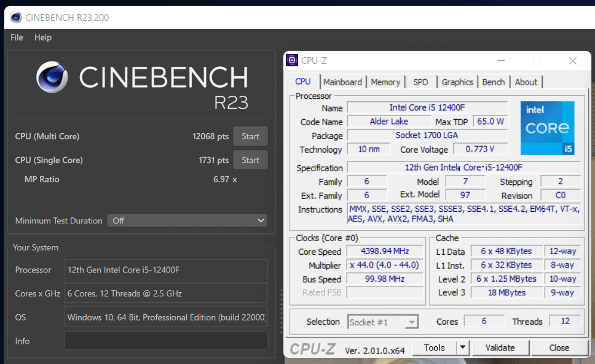This screenshot has height=364, width=595.
Task: Click the CINEBENCH R23.200 window title
Action: pos(67,17)
